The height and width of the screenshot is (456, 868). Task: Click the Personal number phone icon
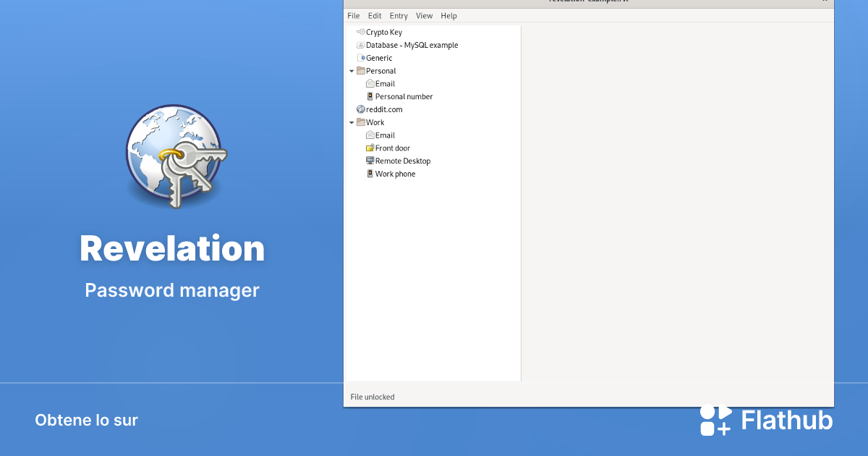click(369, 96)
